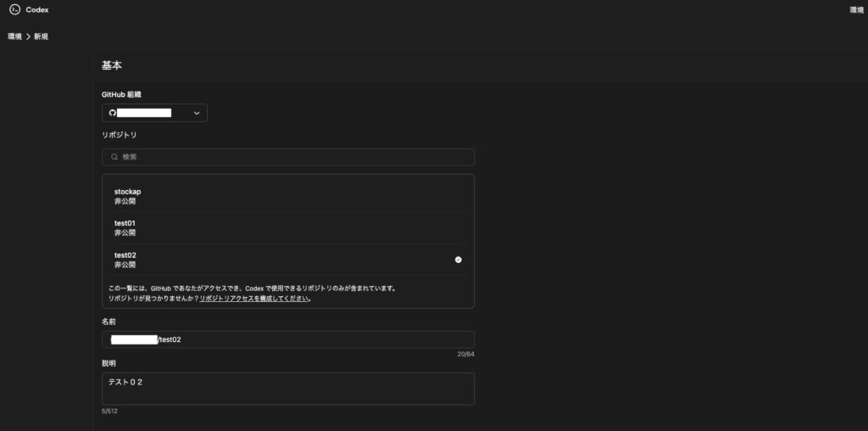Click the 新規 breadcrumb item
868x431 pixels.
click(x=41, y=36)
